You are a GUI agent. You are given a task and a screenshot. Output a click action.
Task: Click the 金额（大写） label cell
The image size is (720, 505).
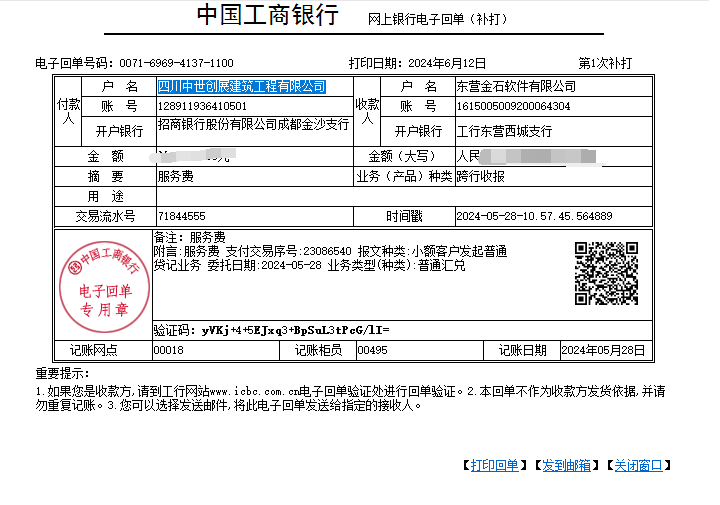click(404, 157)
